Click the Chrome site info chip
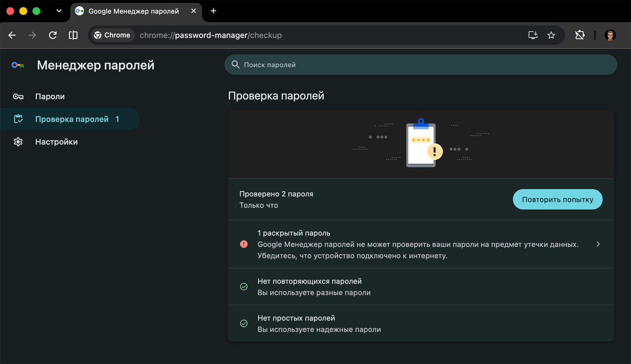This screenshot has width=631, height=364. click(x=112, y=35)
